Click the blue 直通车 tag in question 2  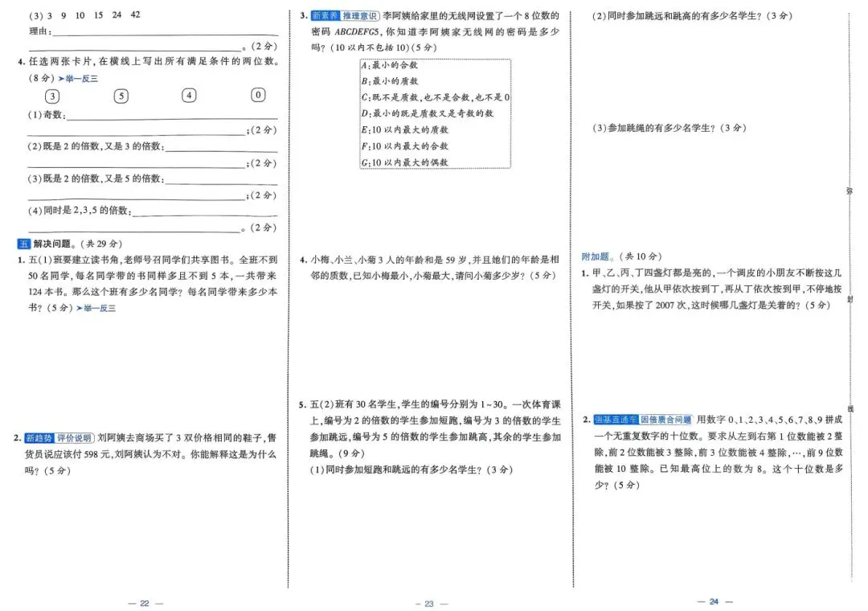[616, 420]
